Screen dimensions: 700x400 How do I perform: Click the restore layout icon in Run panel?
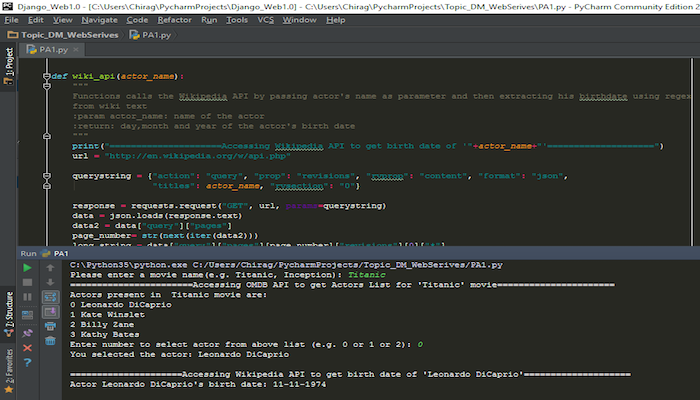(x=27, y=315)
